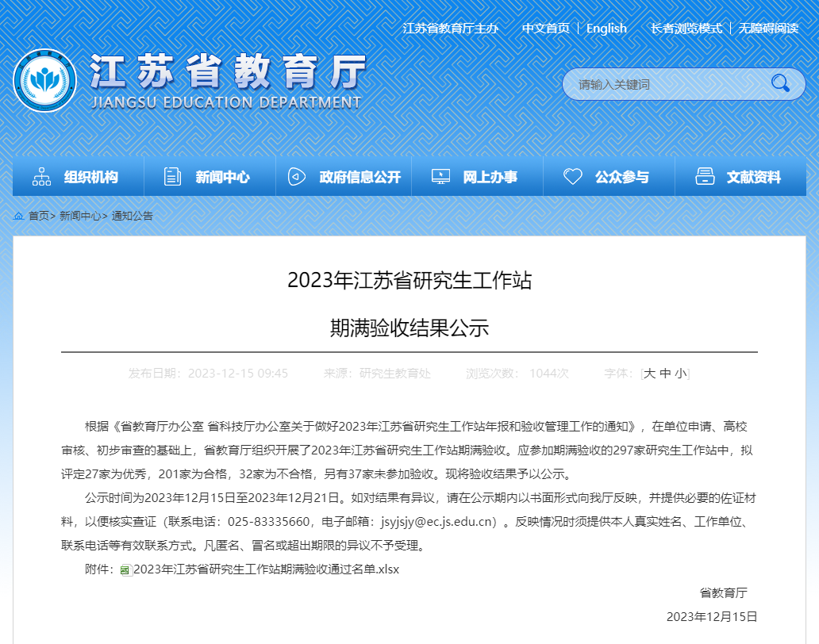Go to 通知公告 in breadcrumb

tap(133, 216)
